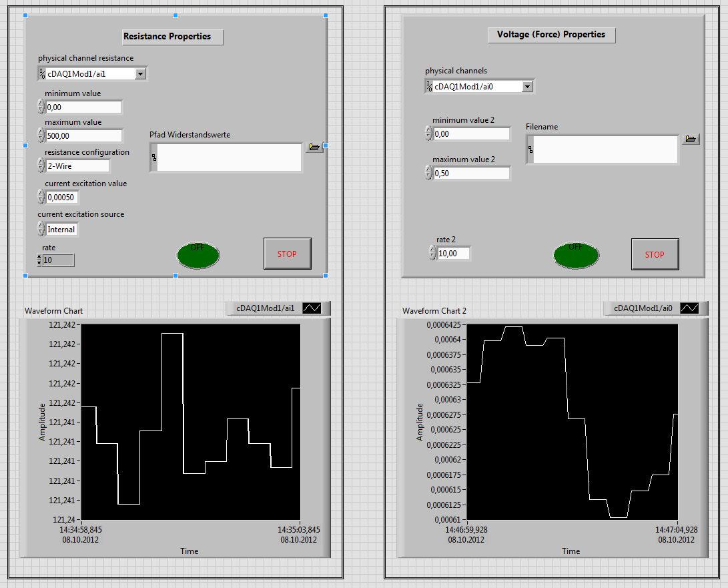Image resolution: width=728 pixels, height=588 pixels.
Task: Click path glyph inside Filename field
Action: click(x=530, y=149)
